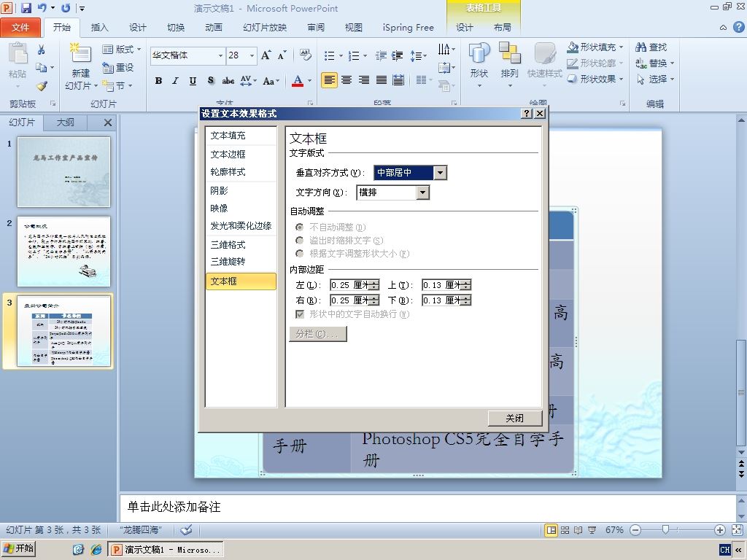This screenshot has height=560, width=747.
Task: Click the Save icon in quick access toolbar
Action: 26,8
